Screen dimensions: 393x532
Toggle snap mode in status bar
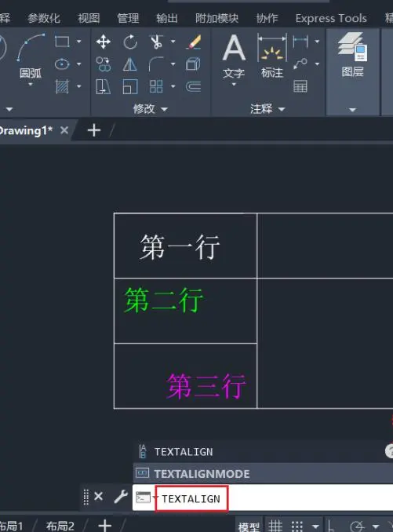(297, 526)
